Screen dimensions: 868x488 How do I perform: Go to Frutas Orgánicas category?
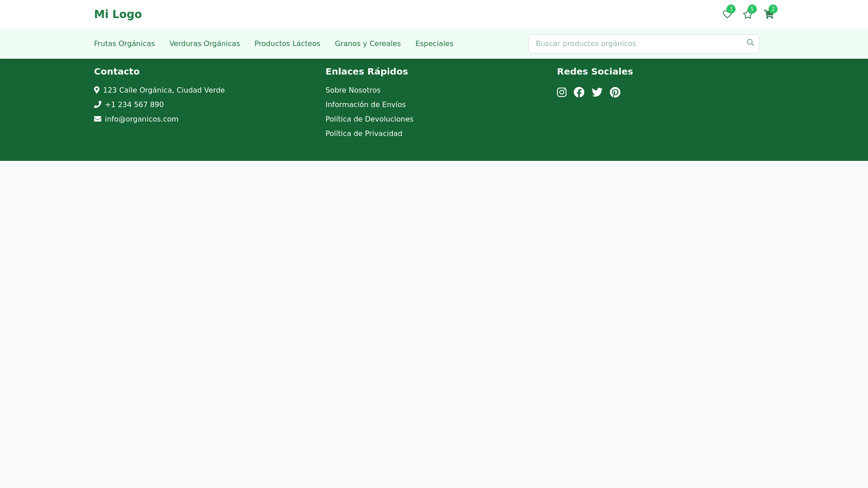pyautogui.click(x=124, y=44)
